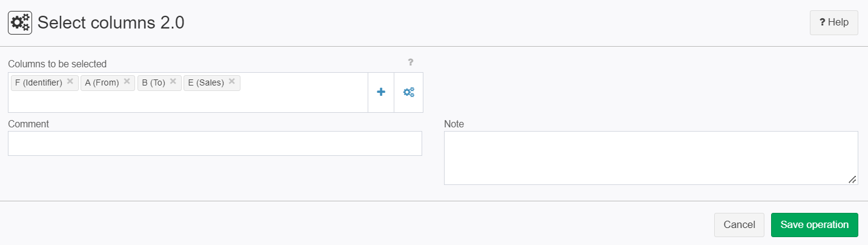This screenshot has width=868, height=245.
Task: Add a column with the plus icon
Action: pos(381,92)
